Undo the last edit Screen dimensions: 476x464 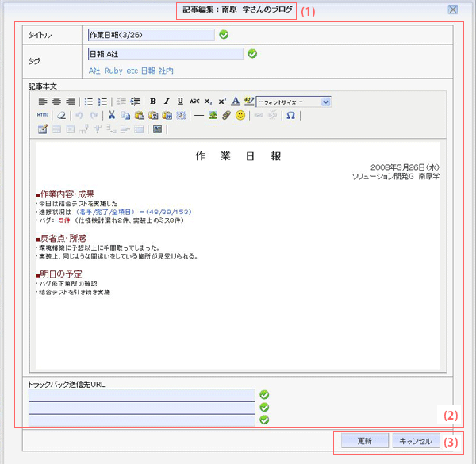click(79, 115)
